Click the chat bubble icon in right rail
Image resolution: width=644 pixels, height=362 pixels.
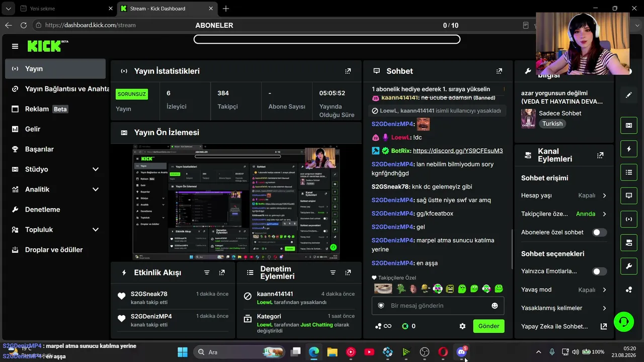click(x=629, y=196)
